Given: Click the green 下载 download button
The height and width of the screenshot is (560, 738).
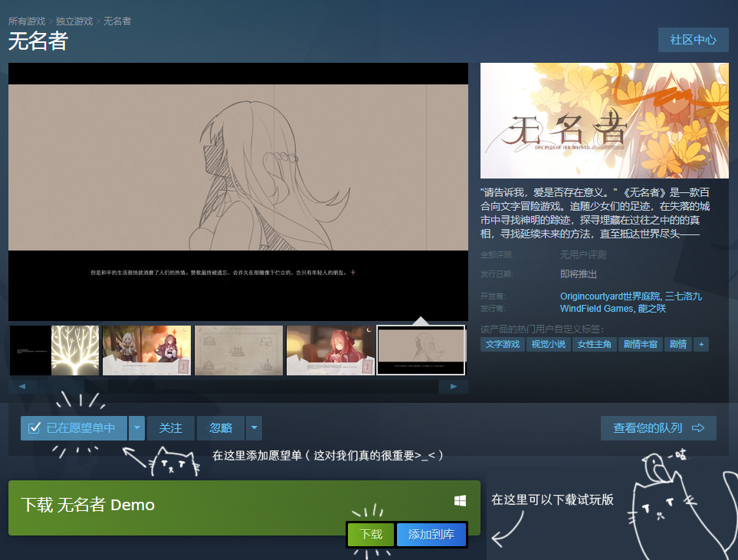Looking at the screenshot, I should [371, 535].
